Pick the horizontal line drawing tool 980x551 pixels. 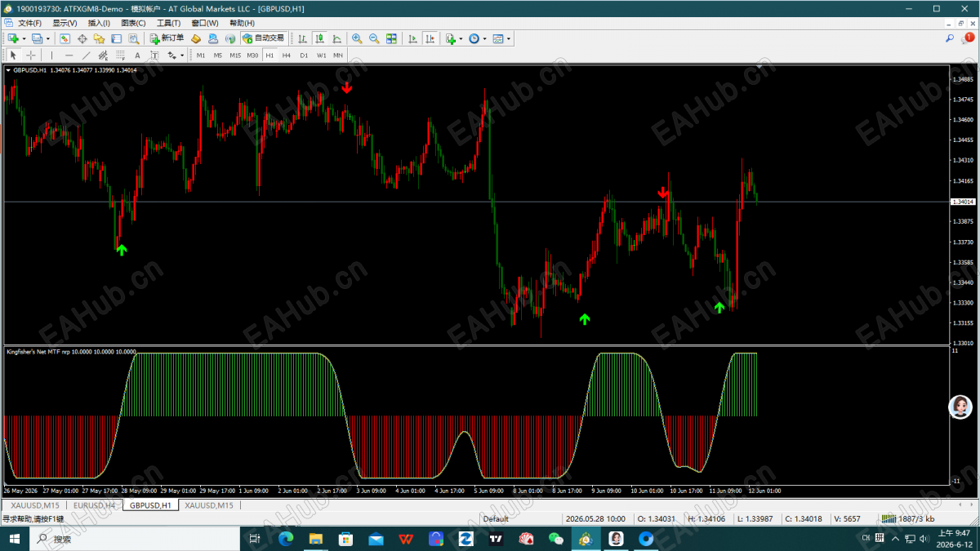(69, 56)
